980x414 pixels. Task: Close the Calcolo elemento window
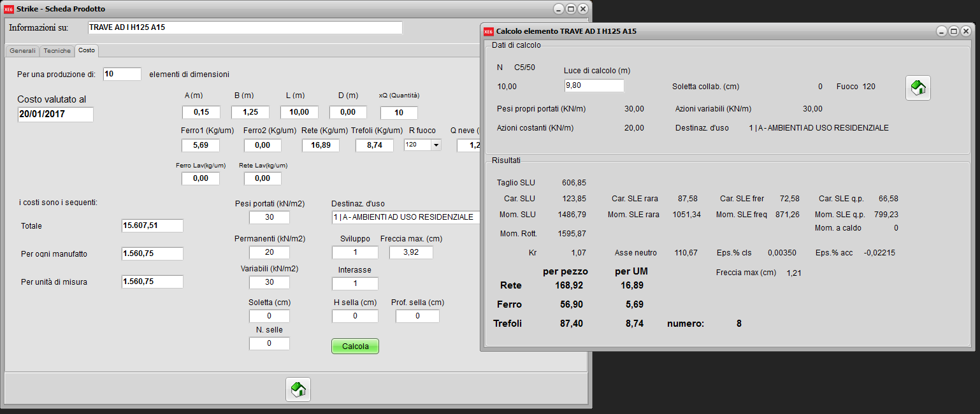(x=966, y=31)
